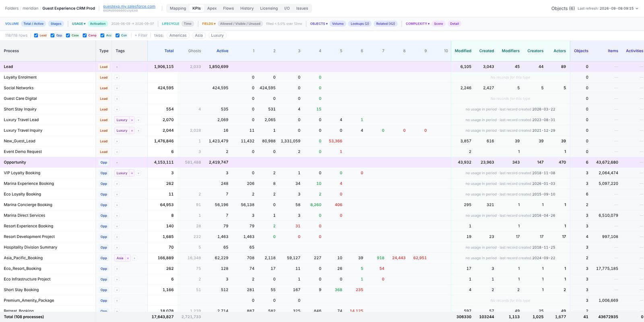Uncheck the Camp type filter checkbox
Viewport: 644px width, 322px height.
point(85,35)
